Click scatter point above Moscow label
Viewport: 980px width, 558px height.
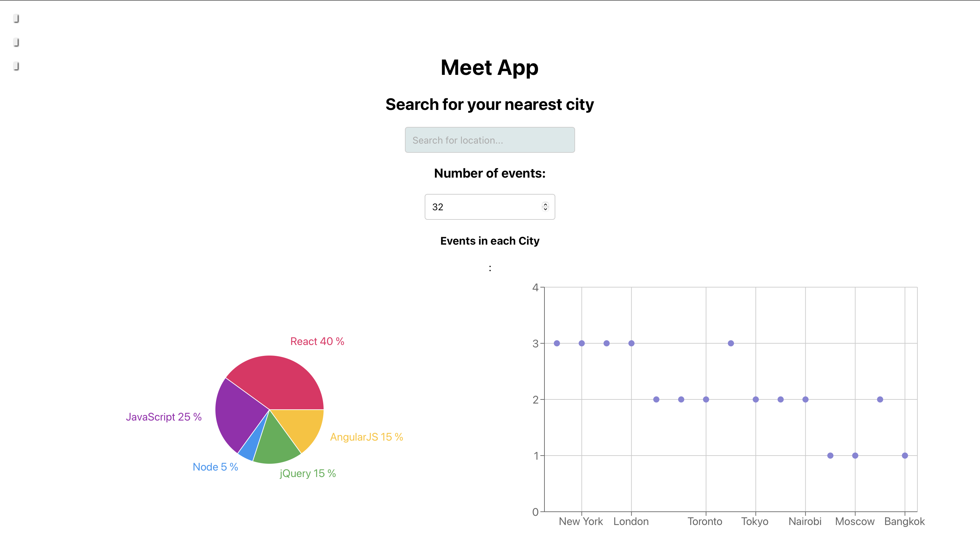click(x=855, y=456)
